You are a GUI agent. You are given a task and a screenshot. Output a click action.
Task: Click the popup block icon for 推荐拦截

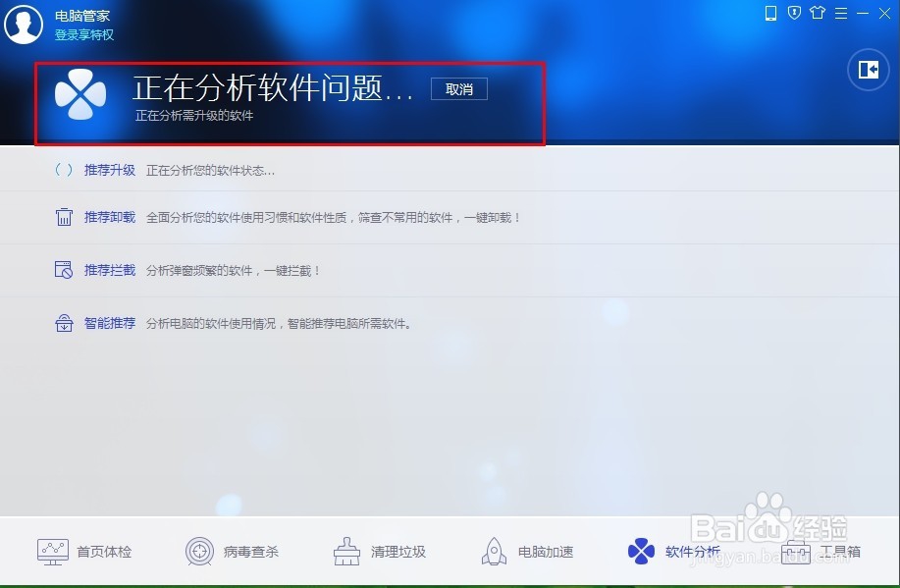64,270
